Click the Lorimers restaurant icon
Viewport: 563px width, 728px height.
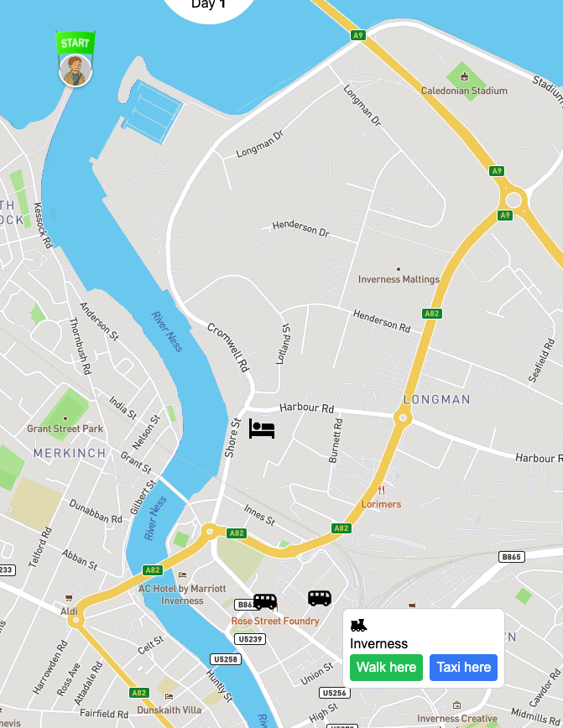[381, 491]
